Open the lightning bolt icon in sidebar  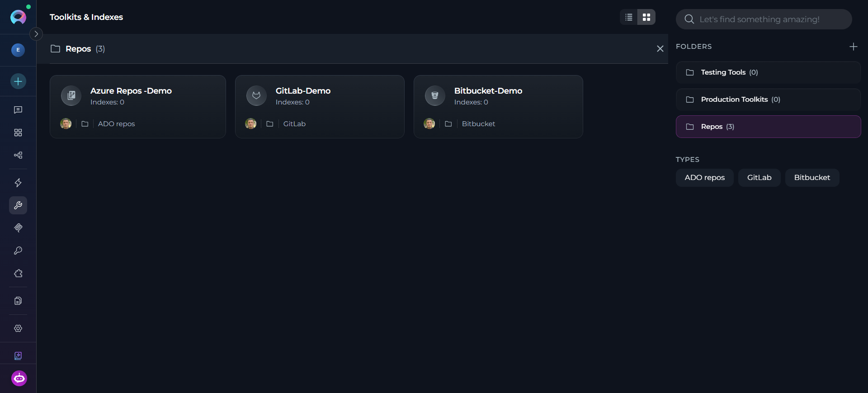click(18, 183)
